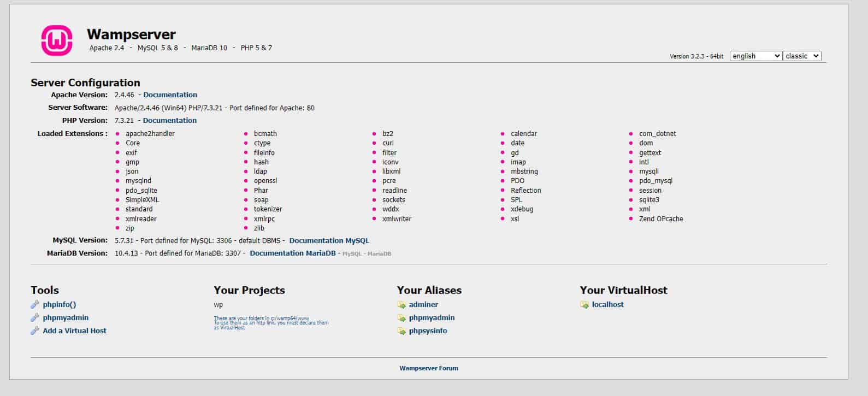868x396 pixels.
Task: Click Add a Virtual Host link
Action: [x=74, y=331]
